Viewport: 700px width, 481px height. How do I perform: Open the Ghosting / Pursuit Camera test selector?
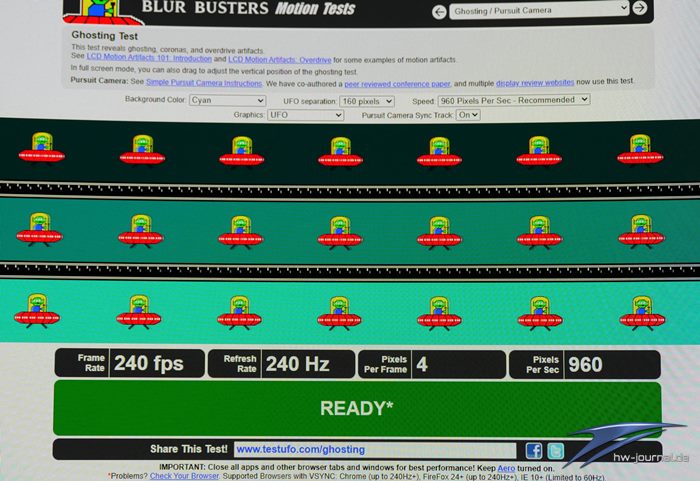539,10
